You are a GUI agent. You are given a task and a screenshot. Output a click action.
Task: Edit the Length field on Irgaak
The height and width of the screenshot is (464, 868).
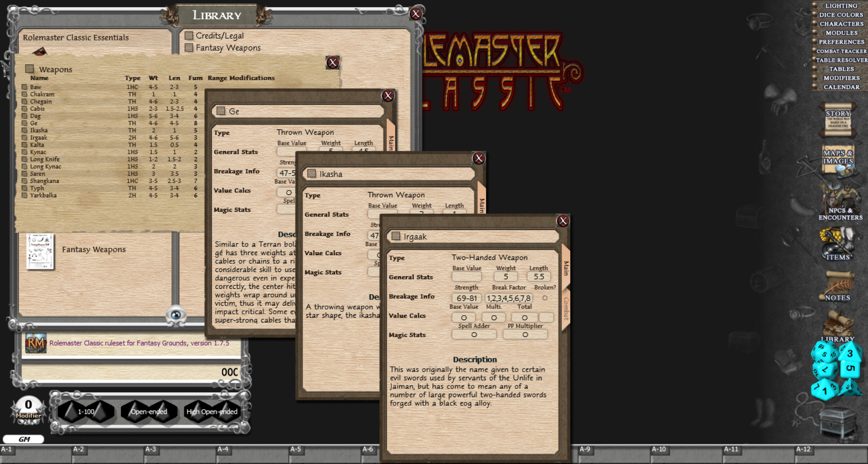pyautogui.click(x=539, y=276)
